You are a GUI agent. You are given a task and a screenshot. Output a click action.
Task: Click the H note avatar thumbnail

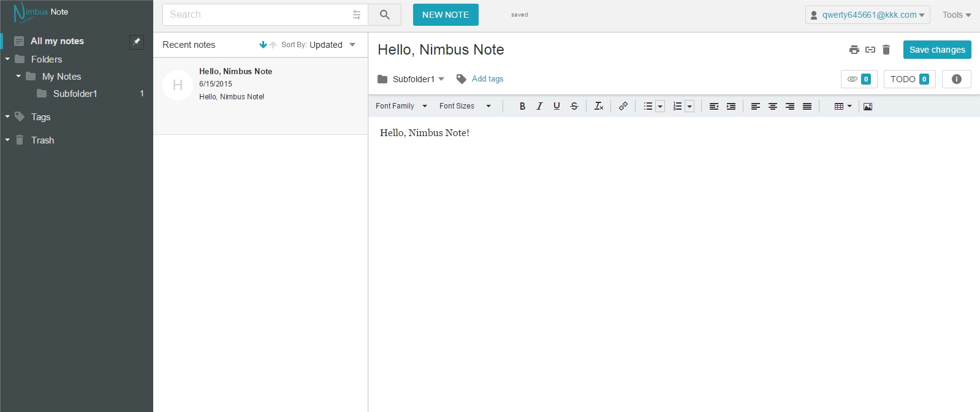[x=178, y=85]
